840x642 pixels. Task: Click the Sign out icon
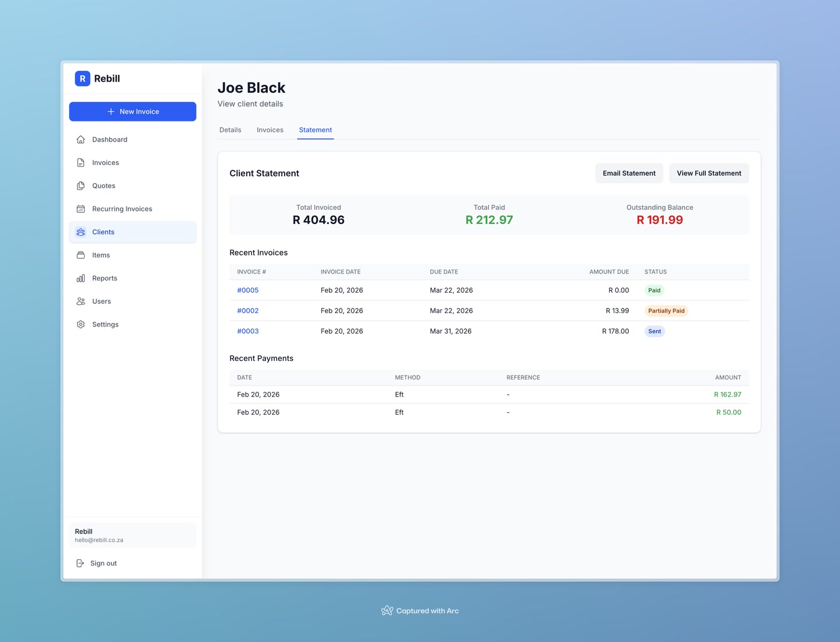[x=80, y=563]
